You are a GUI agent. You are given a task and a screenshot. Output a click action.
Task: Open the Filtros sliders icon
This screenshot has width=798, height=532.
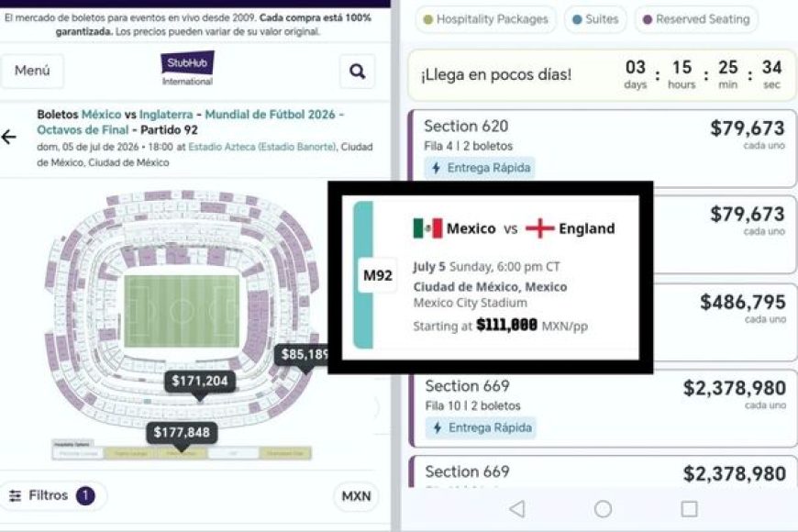(16, 495)
